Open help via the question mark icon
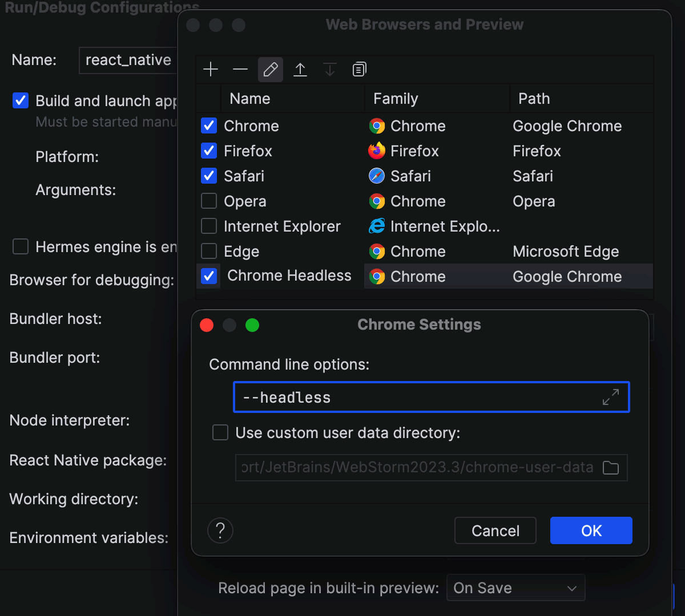This screenshot has height=616, width=685. point(220,530)
